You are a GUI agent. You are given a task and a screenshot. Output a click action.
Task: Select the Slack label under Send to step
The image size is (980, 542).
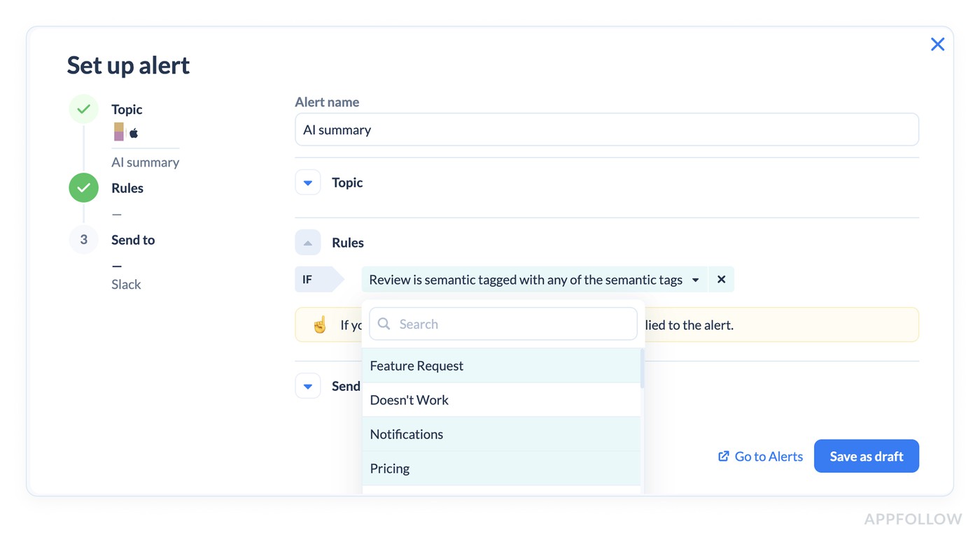click(x=126, y=284)
